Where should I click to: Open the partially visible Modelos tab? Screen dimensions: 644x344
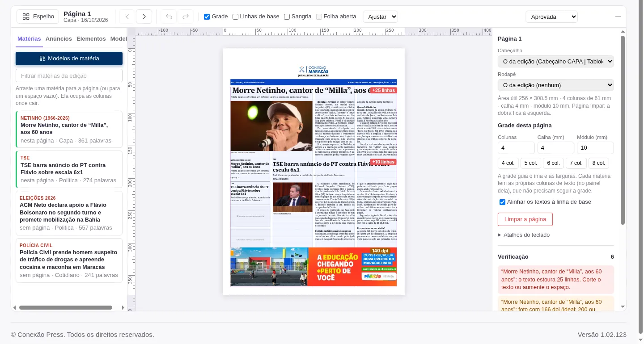pyautogui.click(x=119, y=39)
